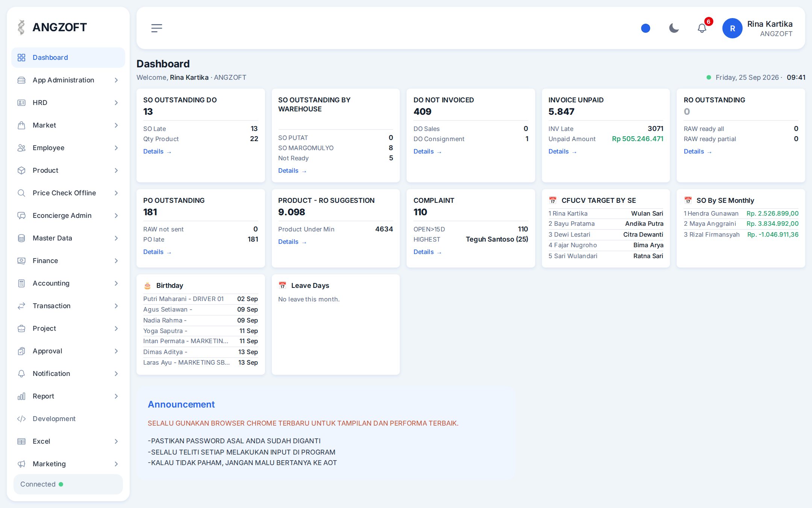Open Details link under RO Outstanding
Image resolution: width=812 pixels, height=508 pixels.
pyautogui.click(x=698, y=152)
